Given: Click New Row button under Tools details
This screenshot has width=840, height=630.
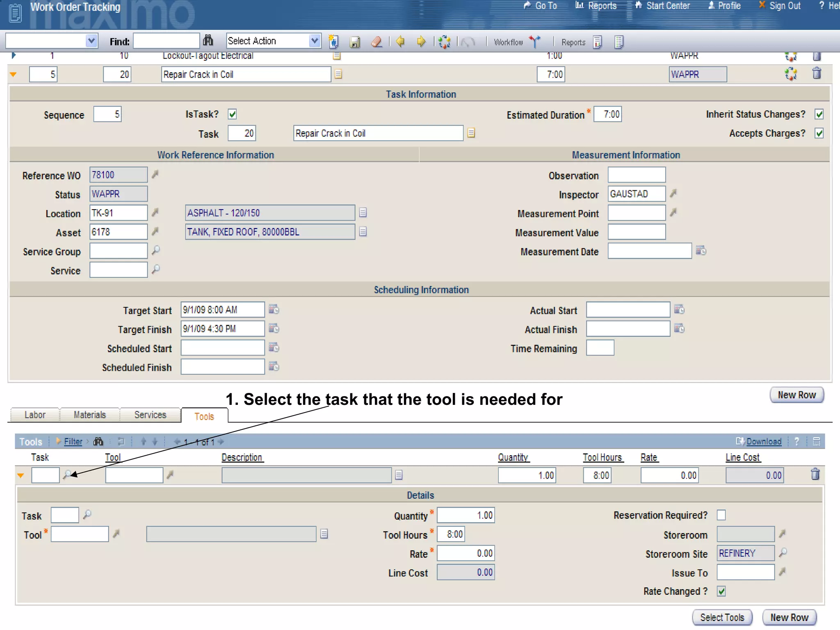Looking at the screenshot, I should coord(789,617).
